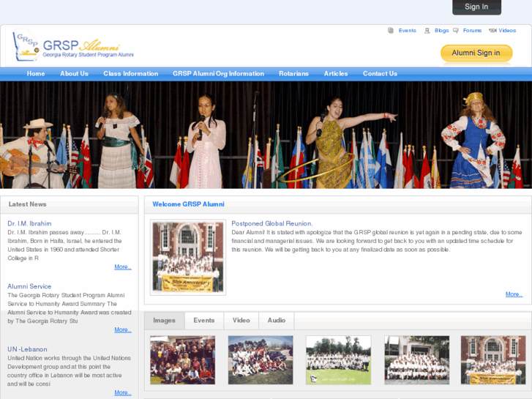Click More link under Alumni Service

point(123,329)
